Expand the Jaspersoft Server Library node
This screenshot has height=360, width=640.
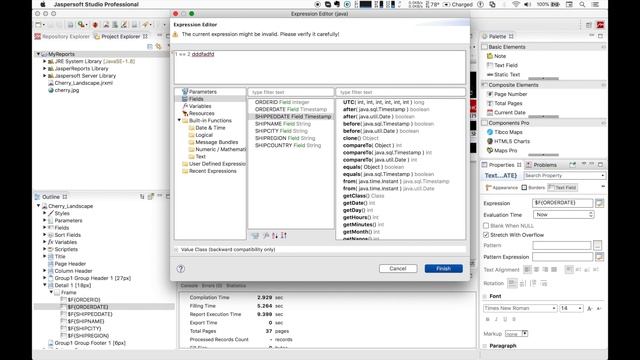[44, 76]
